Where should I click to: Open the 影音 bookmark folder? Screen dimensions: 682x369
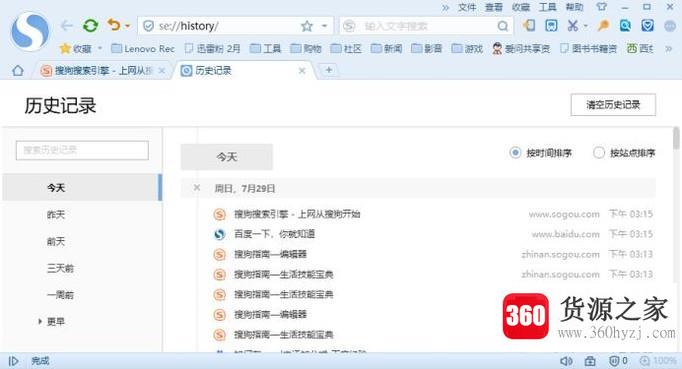[427, 48]
